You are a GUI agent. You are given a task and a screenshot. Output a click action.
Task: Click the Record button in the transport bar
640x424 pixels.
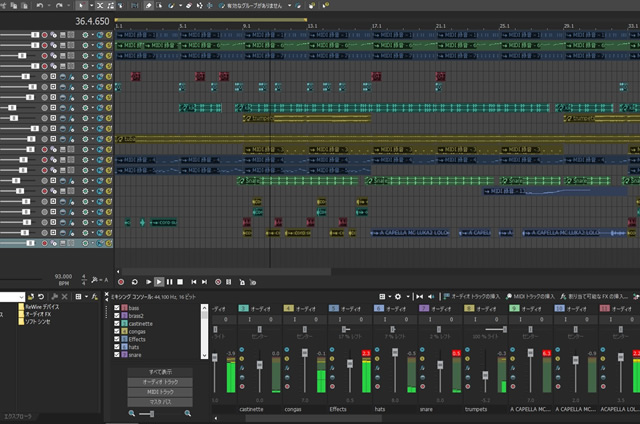[121, 282]
